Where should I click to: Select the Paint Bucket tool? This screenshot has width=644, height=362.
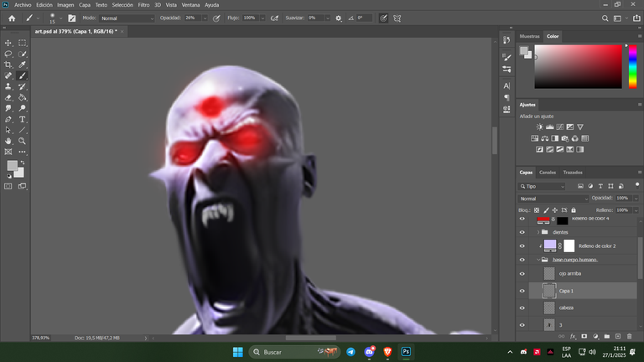coord(22,98)
